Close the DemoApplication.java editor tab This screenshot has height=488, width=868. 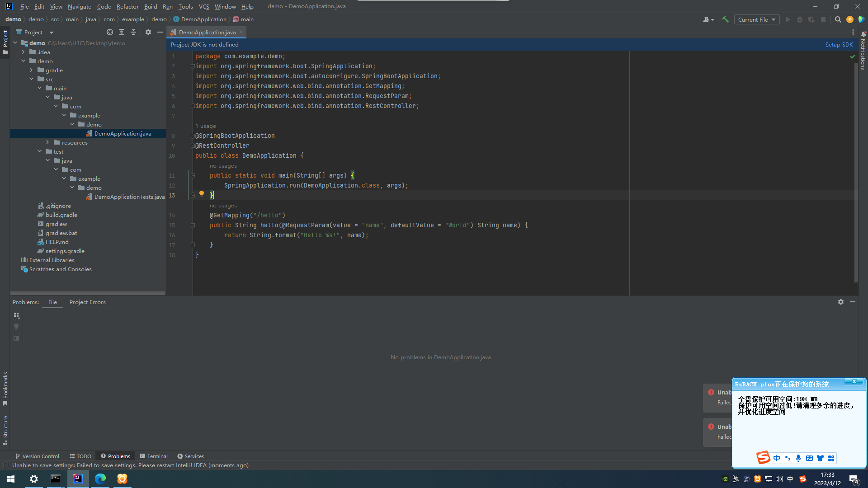point(241,32)
